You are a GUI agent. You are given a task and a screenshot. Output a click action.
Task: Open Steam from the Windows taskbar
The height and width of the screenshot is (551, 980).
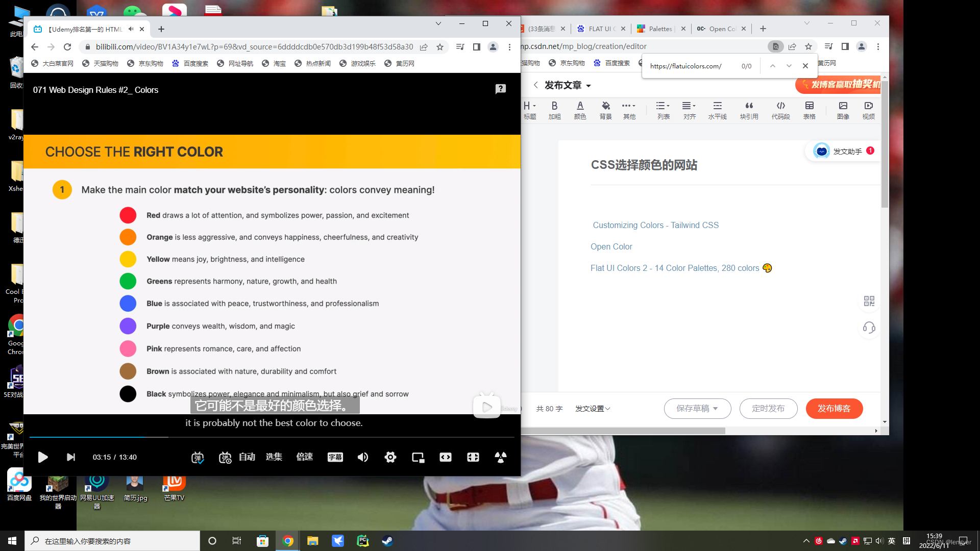tap(387, 541)
